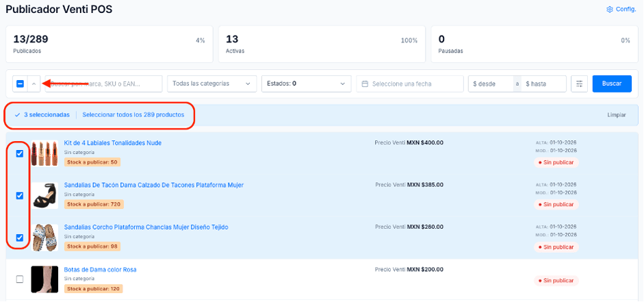The width and height of the screenshot is (644, 302).
Task: Click the MXN $260.00 price
Action: [425, 227]
